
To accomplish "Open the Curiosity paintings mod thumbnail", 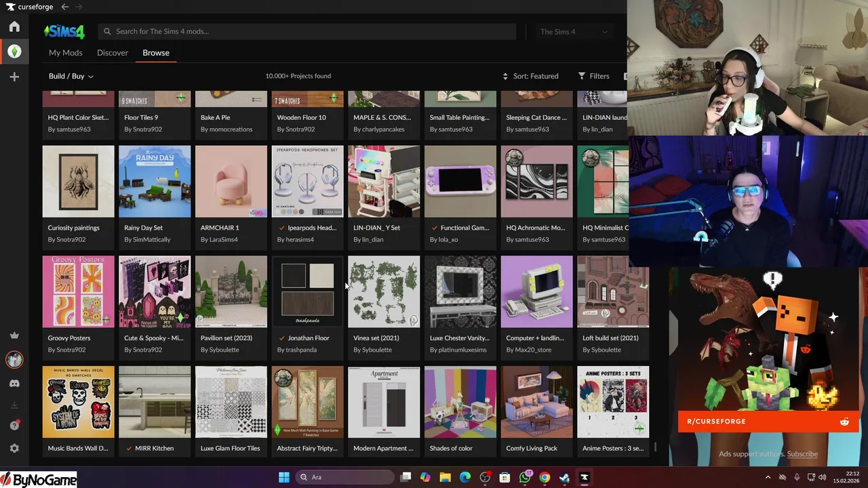I will (x=79, y=182).
